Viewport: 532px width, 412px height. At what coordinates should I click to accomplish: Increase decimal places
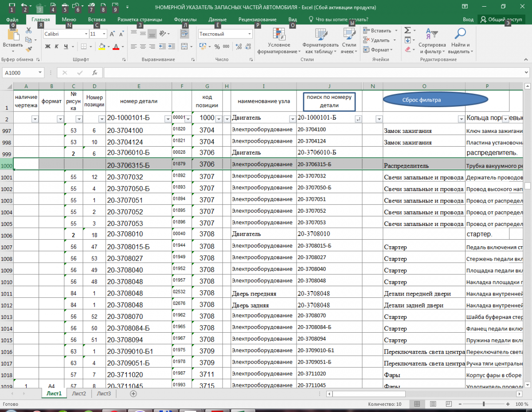pos(239,47)
